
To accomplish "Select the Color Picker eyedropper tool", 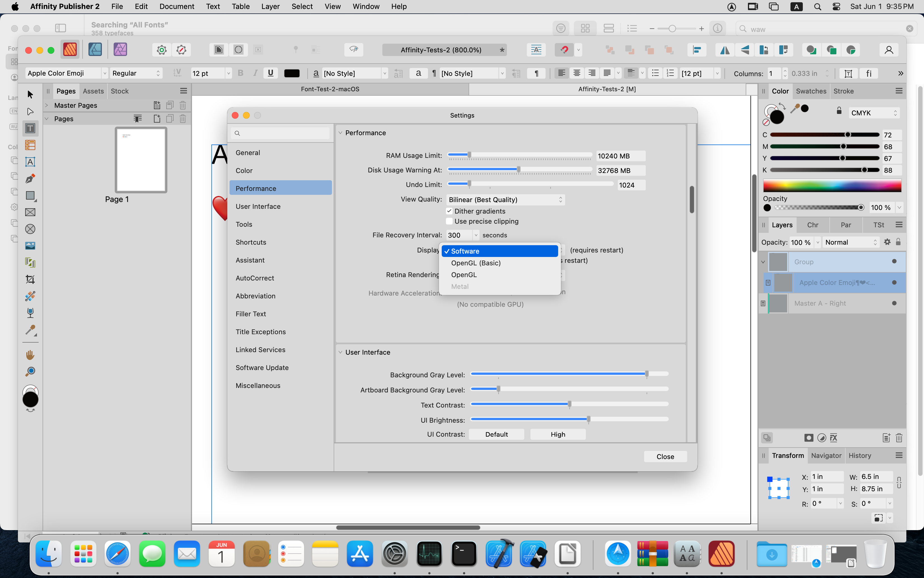I will pyautogui.click(x=30, y=330).
